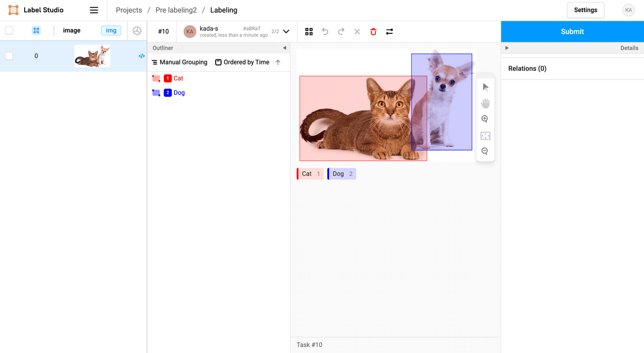Zoom in on the image

485,119
